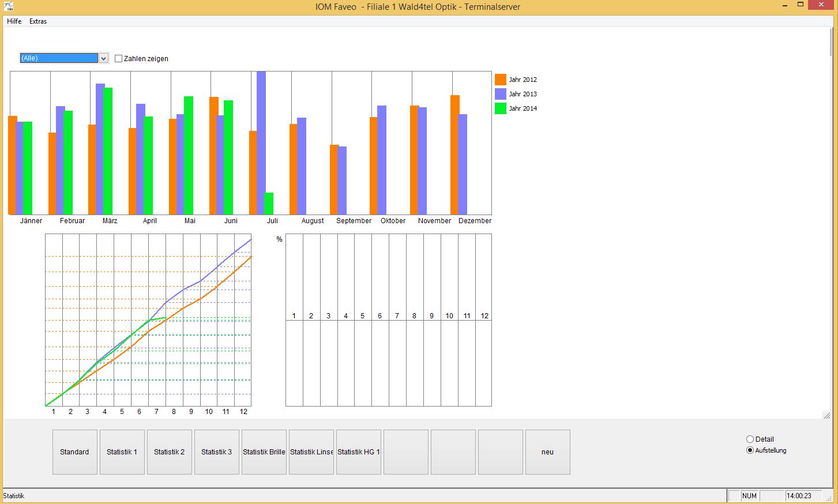Load the Statistik 3 preset
Image resolution: width=838 pixels, height=504 pixels.
coord(216,452)
